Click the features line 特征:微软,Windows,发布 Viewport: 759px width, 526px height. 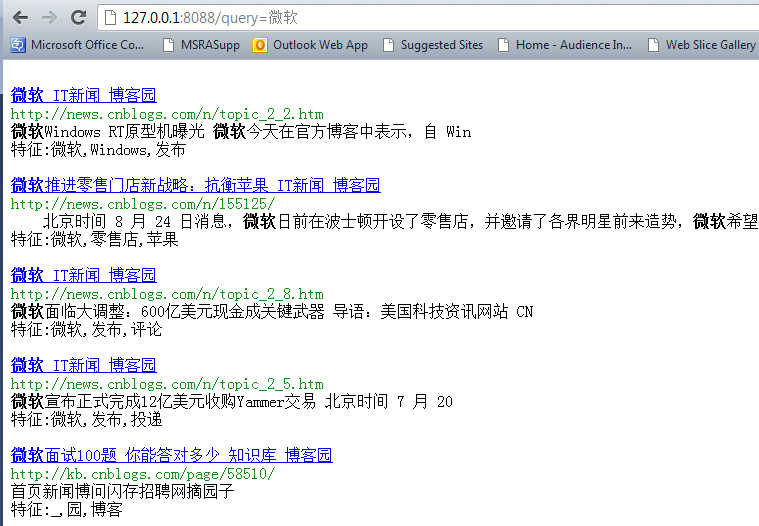coord(98,150)
